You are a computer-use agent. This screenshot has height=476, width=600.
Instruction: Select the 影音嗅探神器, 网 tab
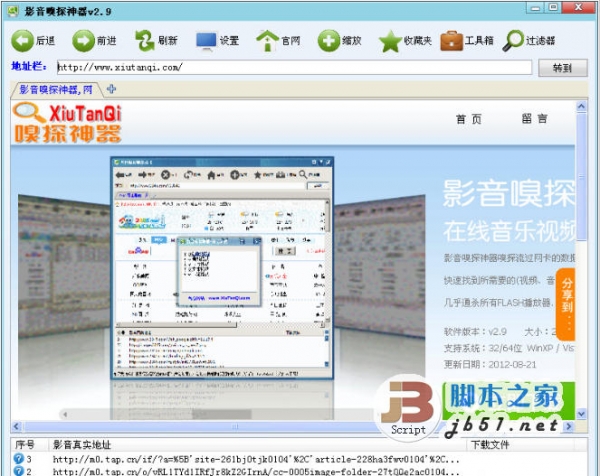pos(56,90)
